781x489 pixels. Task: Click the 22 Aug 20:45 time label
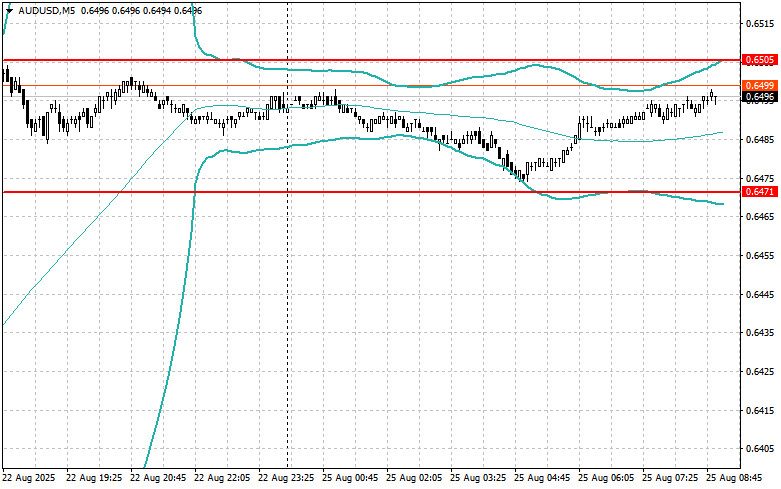(x=158, y=478)
